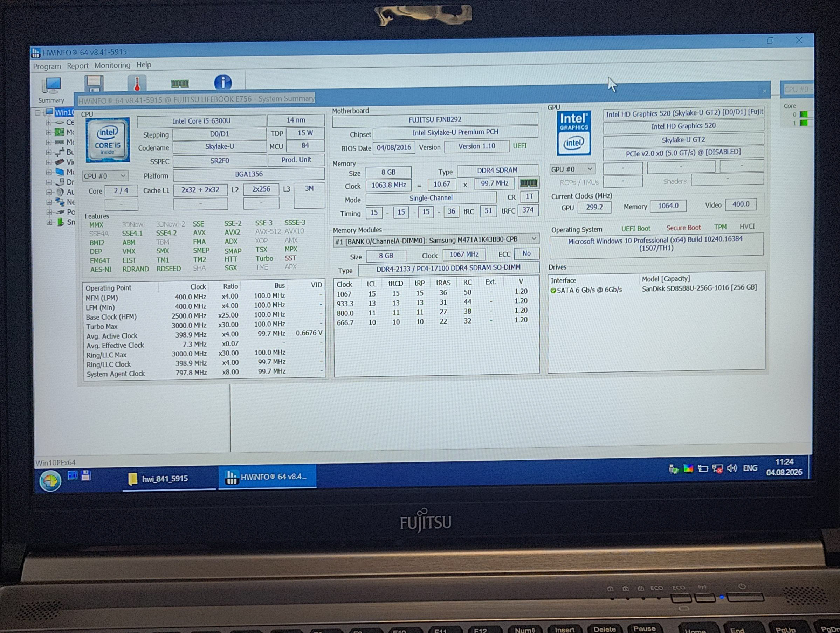Open the Program menu
840x633 pixels.
click(x=47, y=67)
